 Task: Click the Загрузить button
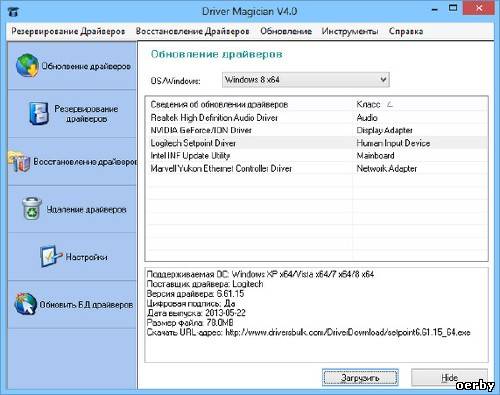tap(360, 378)
